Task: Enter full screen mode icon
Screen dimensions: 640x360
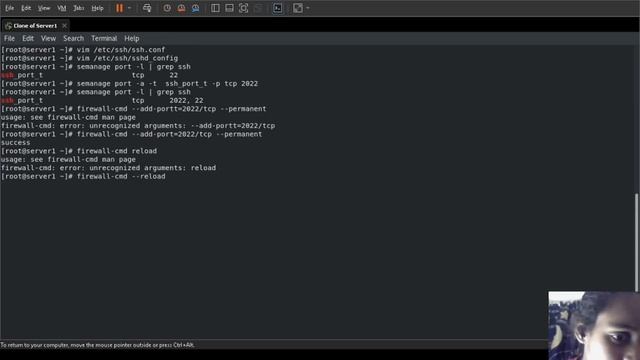Action: [x=243, y=8]
